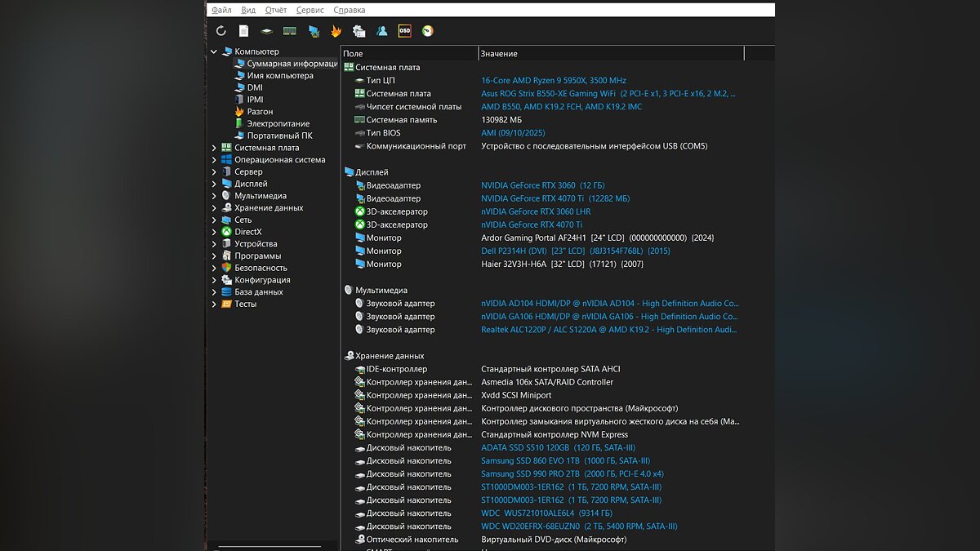Expand the Системная плата tree node
980x551 pixels.
click(214, 148)
